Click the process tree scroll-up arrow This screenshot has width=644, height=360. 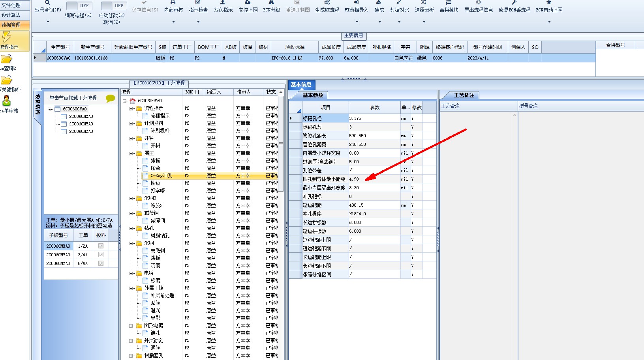coord(281,92)
